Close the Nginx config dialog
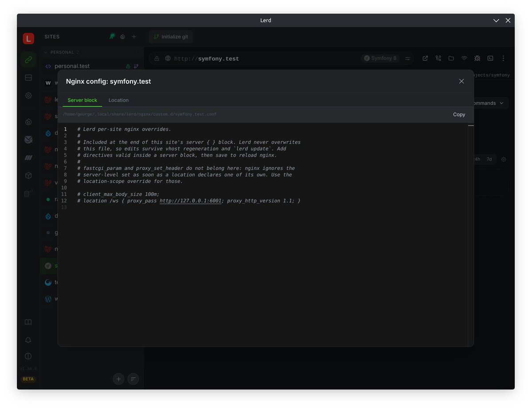The height and width of the screenshot is (410, 532). [462, 81]
